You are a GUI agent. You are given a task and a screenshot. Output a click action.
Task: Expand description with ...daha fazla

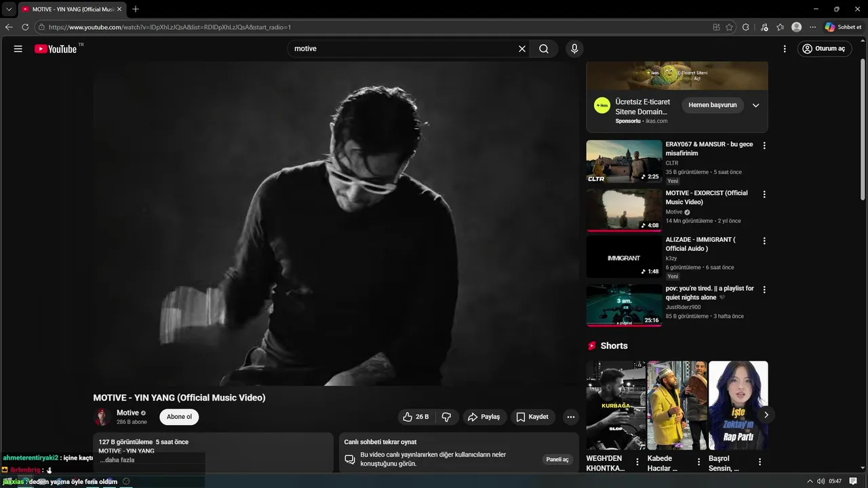coord(117,460)
